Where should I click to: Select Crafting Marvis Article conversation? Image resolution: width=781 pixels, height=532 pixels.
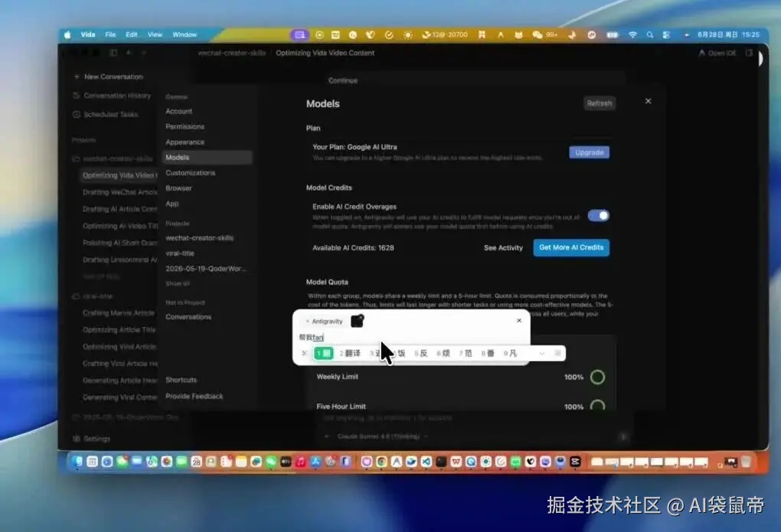point(119,313)
